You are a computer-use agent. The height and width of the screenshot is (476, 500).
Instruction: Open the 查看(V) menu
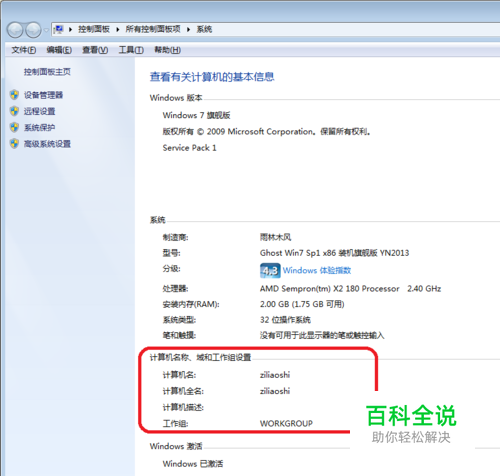coord(95,50)
